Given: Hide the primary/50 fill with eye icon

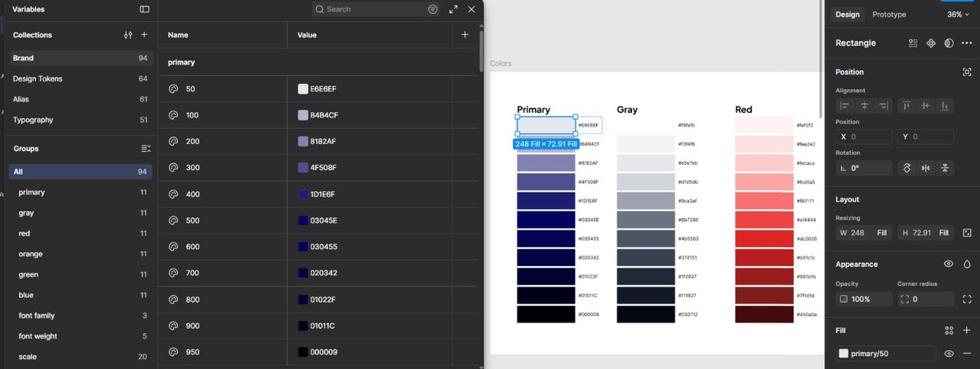Looking at the screenshot, I should point(949,353).
